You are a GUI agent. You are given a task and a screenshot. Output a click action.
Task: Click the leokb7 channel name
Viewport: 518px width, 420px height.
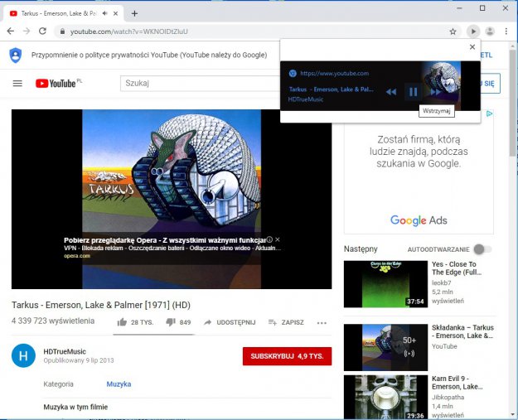[442, 282]
